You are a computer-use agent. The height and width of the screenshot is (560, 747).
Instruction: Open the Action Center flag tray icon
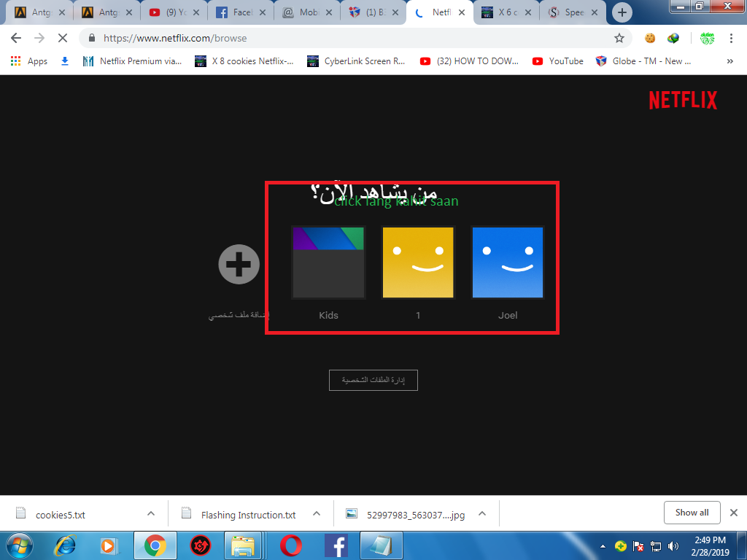638,546
